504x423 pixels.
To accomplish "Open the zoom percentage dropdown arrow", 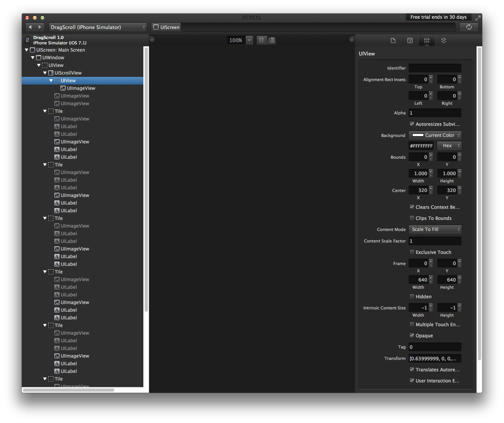I will tap(250, 40).
